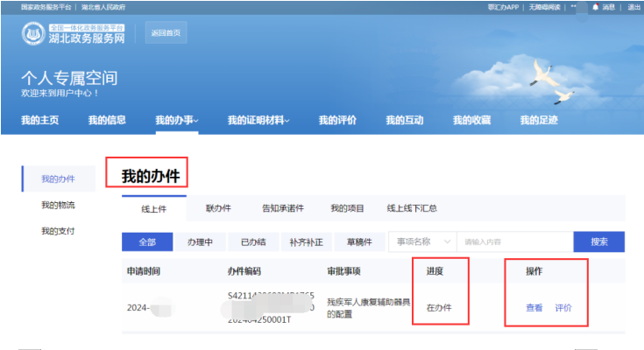Expand the 我的办事 dropdown menu
This screenshot has width=644, height=350.
177,120
